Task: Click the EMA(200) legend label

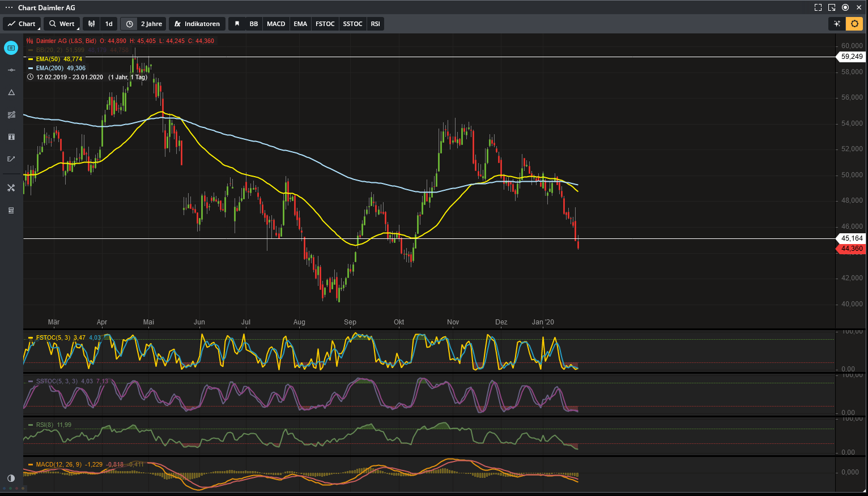Action: [x=50, y=68]
